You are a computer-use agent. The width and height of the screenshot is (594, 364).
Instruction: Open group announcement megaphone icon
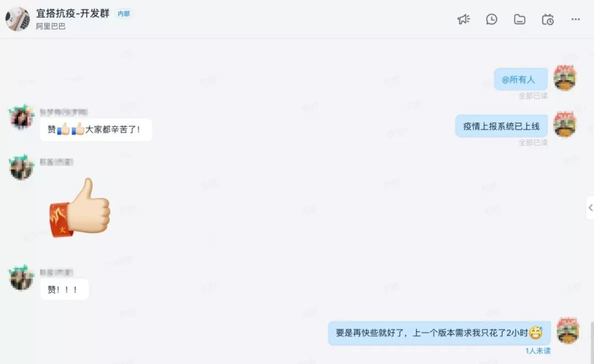tap(464, 19)
